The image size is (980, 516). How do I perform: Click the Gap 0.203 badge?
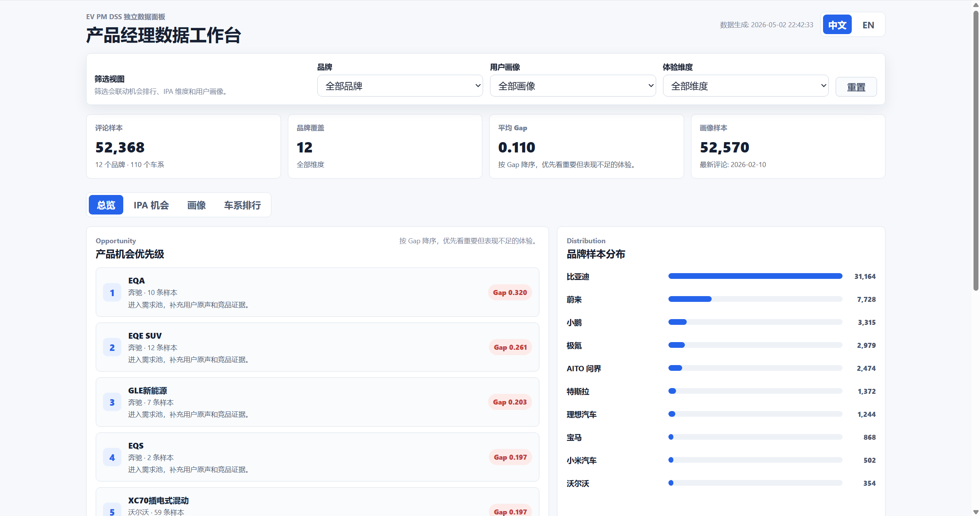510,402
